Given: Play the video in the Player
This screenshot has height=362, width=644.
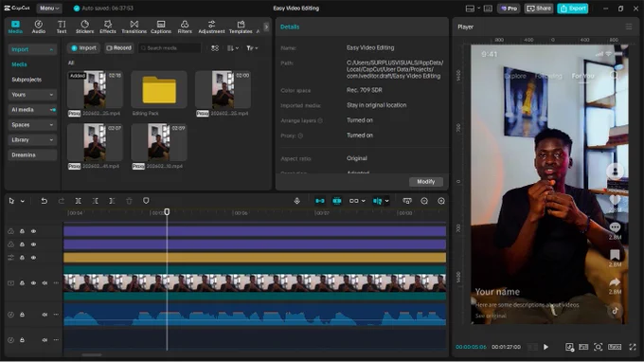Looking at the screenshot, I should (x=546, y=347).
